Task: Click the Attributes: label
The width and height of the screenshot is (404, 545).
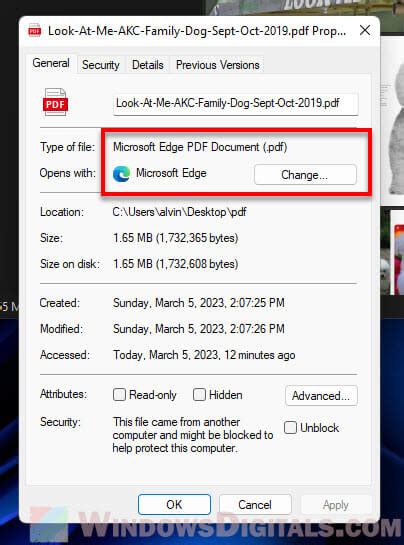Action: [63, 394]
